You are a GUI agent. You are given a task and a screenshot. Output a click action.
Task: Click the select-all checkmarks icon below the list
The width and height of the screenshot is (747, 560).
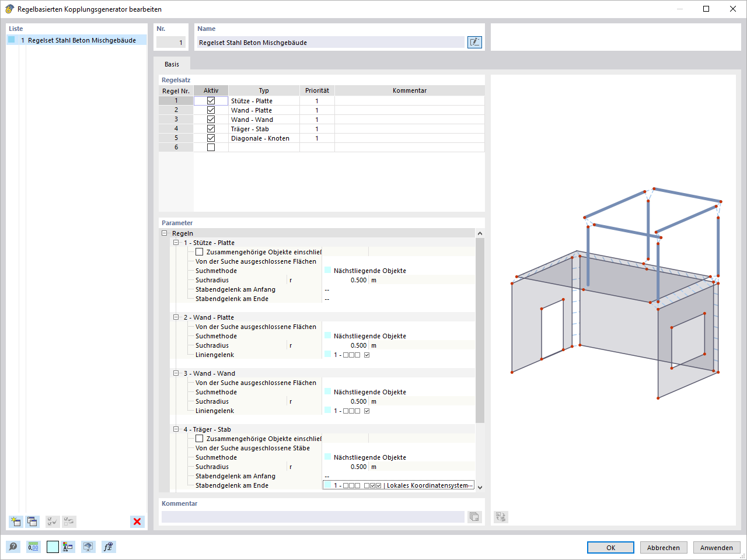point(53,521)
